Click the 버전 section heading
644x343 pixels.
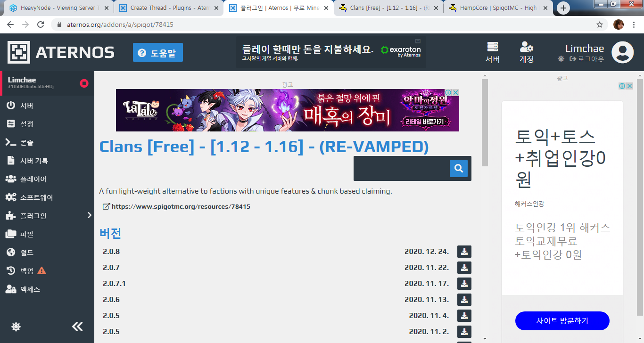(110, 233)
